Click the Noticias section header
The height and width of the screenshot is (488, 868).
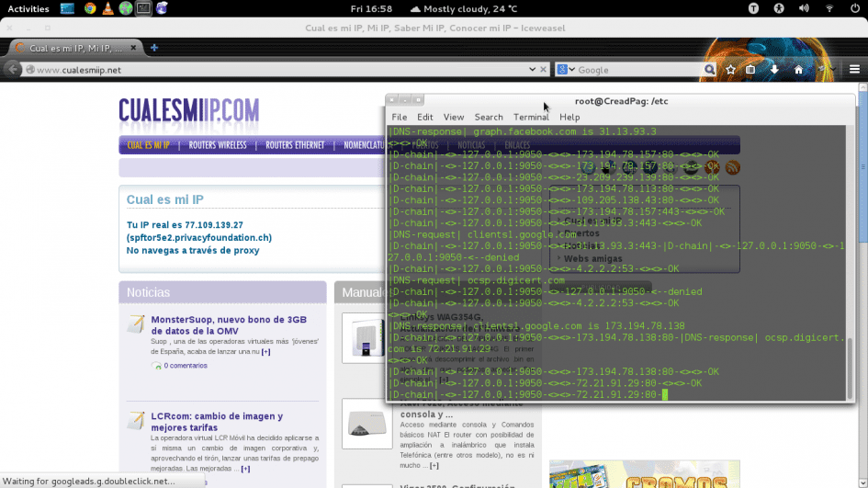222,292
